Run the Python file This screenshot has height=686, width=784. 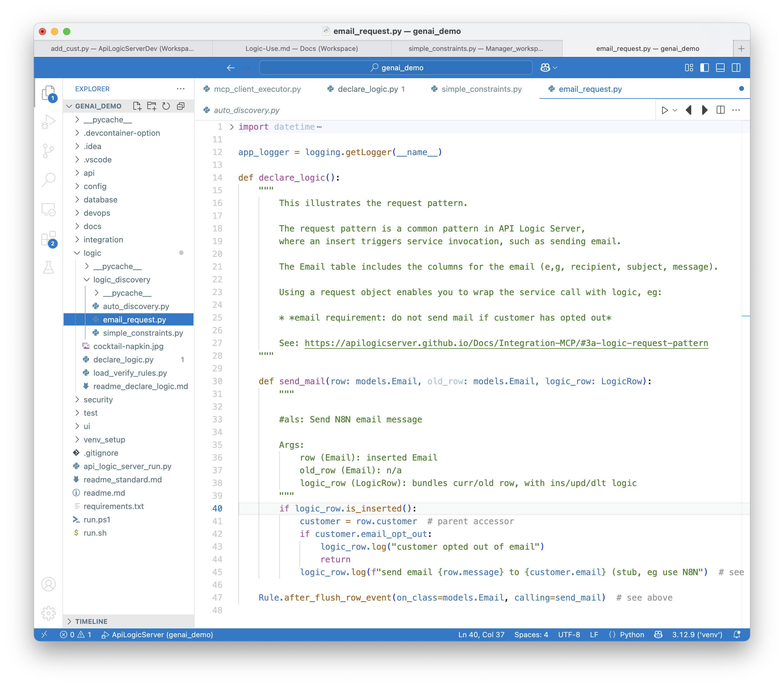(x=665, y=110)
